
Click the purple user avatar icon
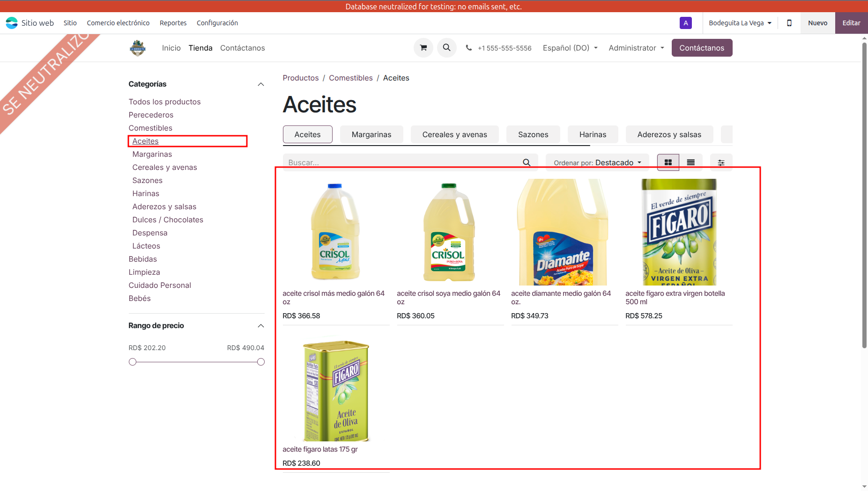685,23
